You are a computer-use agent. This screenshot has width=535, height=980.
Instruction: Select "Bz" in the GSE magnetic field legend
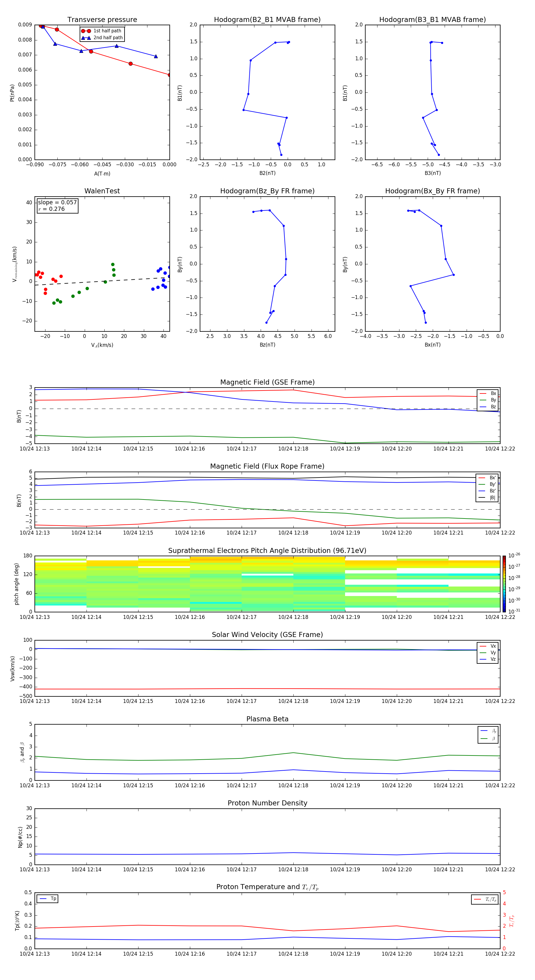click(488, 407)
